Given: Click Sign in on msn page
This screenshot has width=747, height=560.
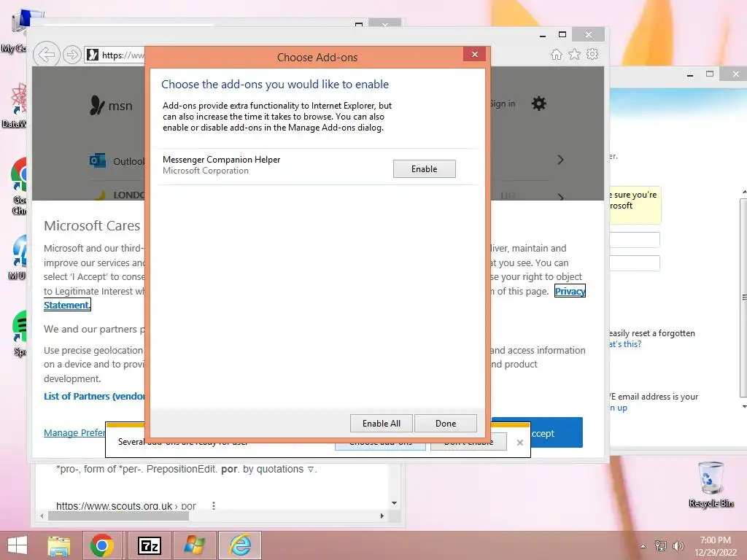Looking at the screenshot, I should (502, 104).
